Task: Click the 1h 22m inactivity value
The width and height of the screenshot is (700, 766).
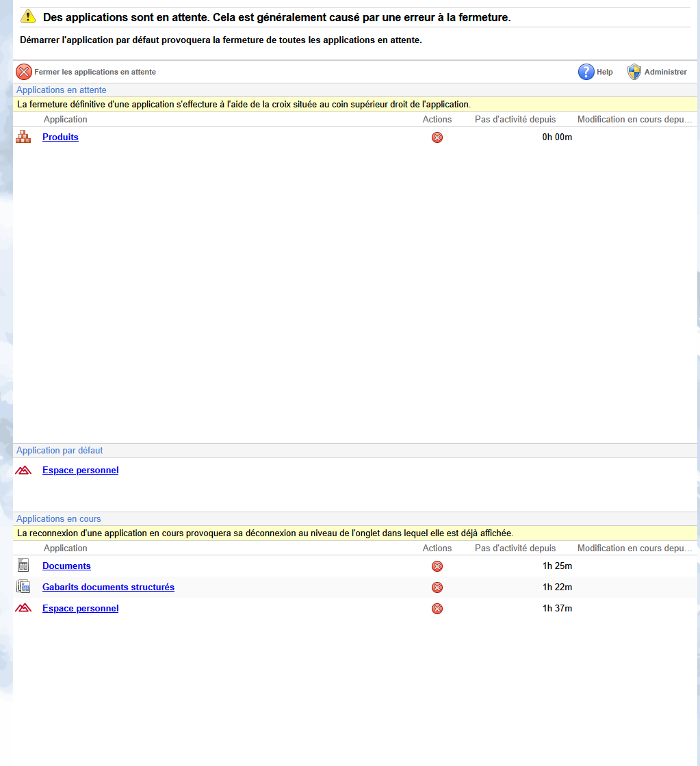Action: coord(557,587)
